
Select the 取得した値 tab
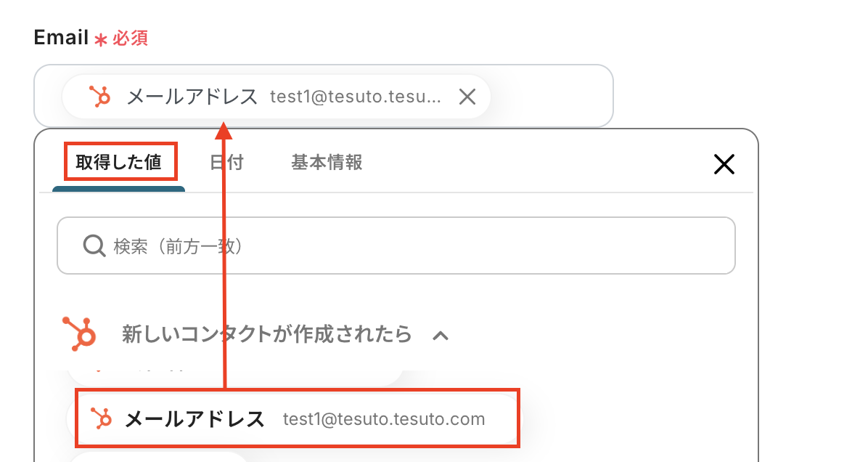pos(118,162)
